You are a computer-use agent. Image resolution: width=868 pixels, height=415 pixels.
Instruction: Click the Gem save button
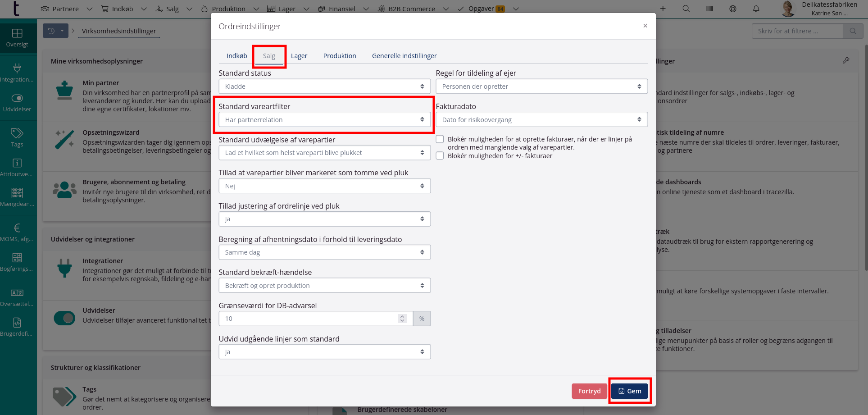[629, 391]
